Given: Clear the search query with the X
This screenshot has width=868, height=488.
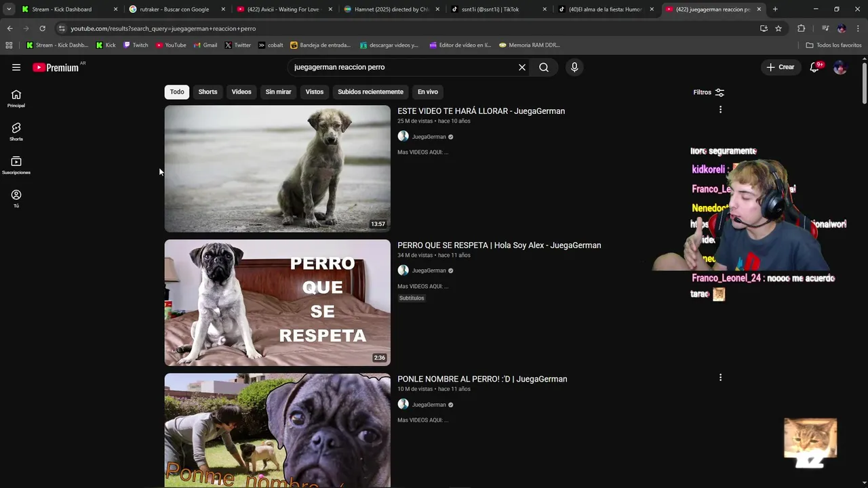Looking at the screenshot, I should [522, 67].
